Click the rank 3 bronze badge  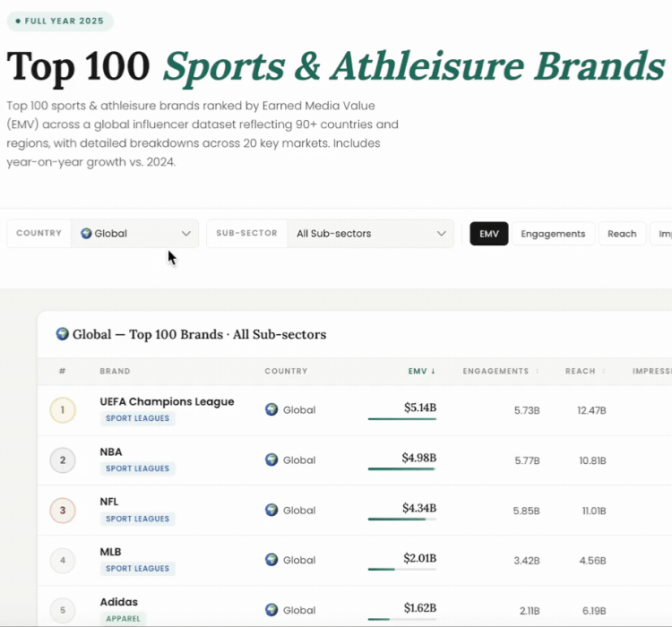pos(63,511)
